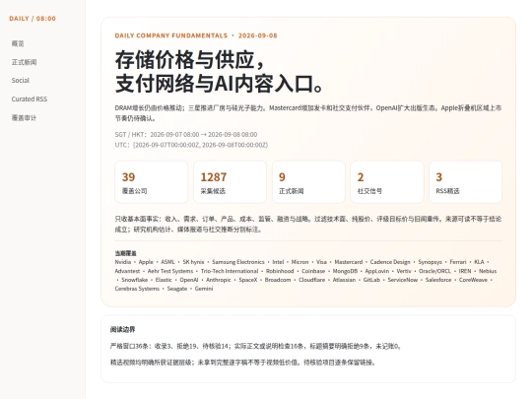Screen dimensions: 532x399
Task: Click Vertiv in the coverage list
Action: click(404, 271)
